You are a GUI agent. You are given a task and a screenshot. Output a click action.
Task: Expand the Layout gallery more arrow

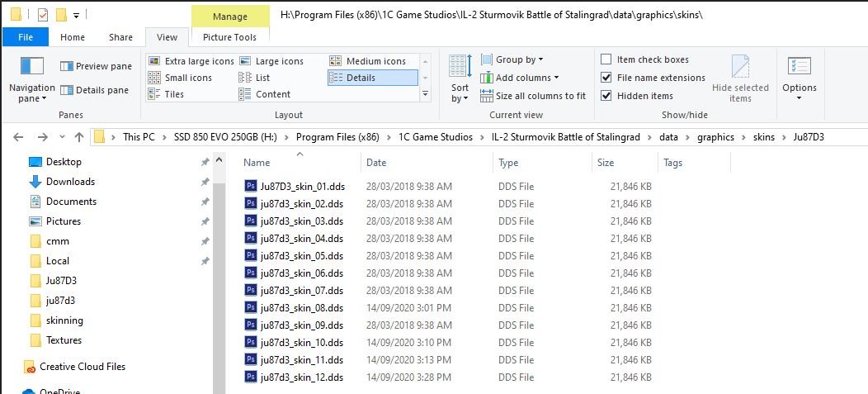tap(425, 94)
